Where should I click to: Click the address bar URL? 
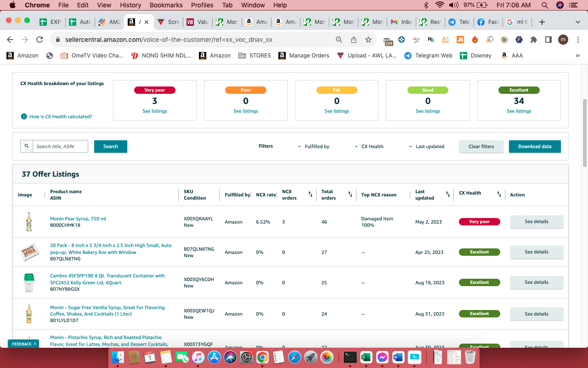click(169, 40)
